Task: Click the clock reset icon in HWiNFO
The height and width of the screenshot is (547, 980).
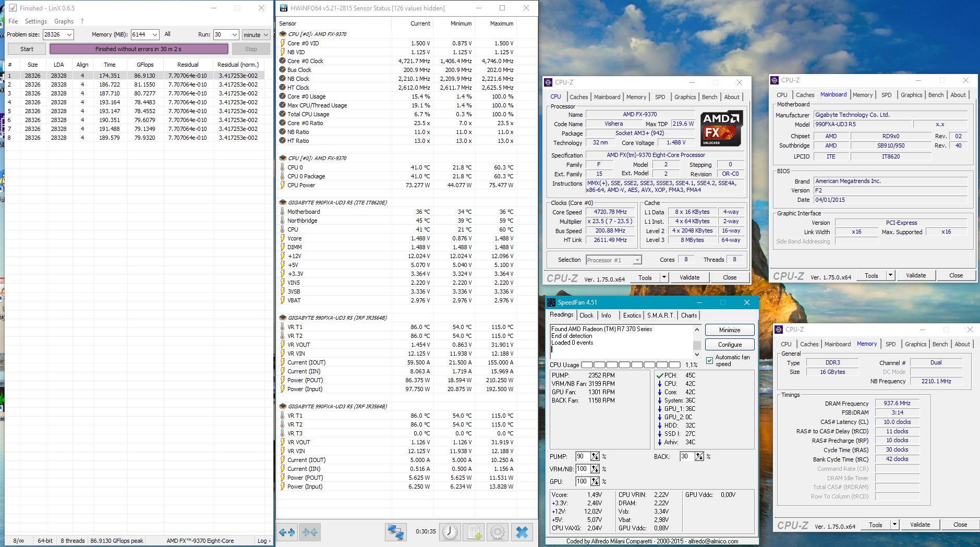Action: click(x=450, y=532)
